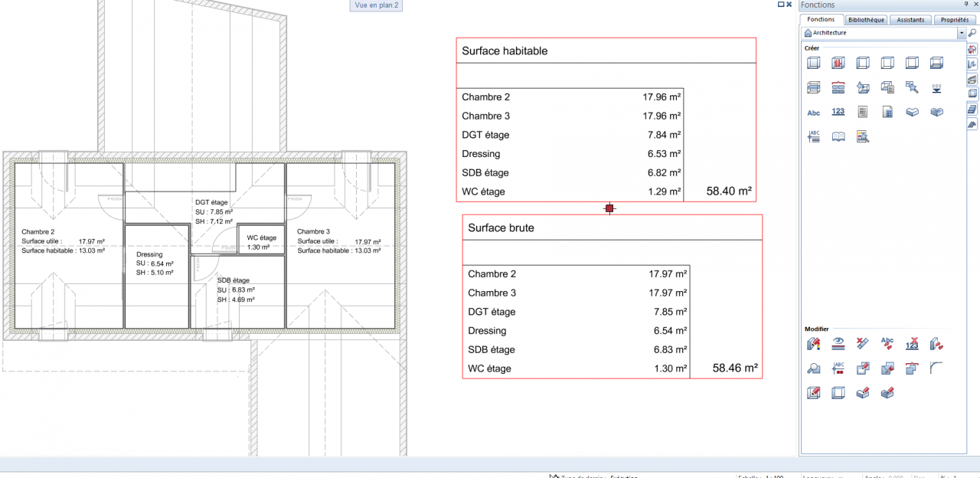
Task: Click SDB étage row label in Surface habitable table
Action: click(485, 172)
